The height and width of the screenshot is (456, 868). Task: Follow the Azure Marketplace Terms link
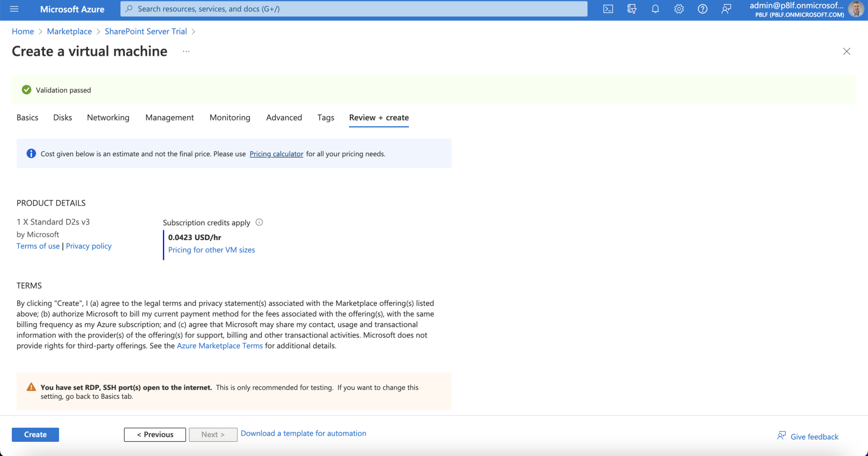(x=220, y=346)
